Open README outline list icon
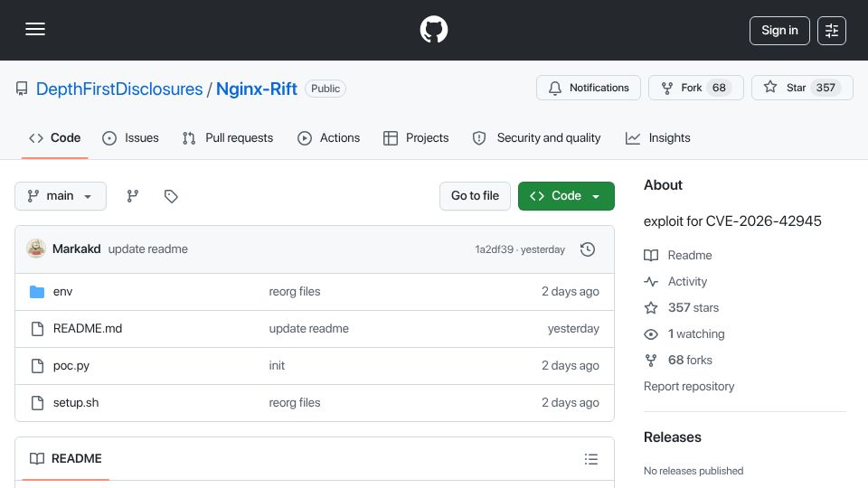The height and width of the screenshot is (488, 868). [590, 459]
